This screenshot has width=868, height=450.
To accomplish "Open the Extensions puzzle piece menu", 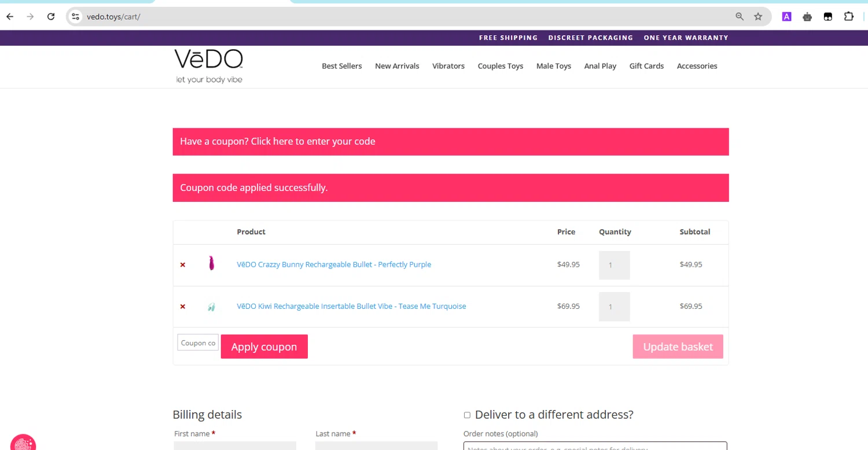I will coord(849,17).
